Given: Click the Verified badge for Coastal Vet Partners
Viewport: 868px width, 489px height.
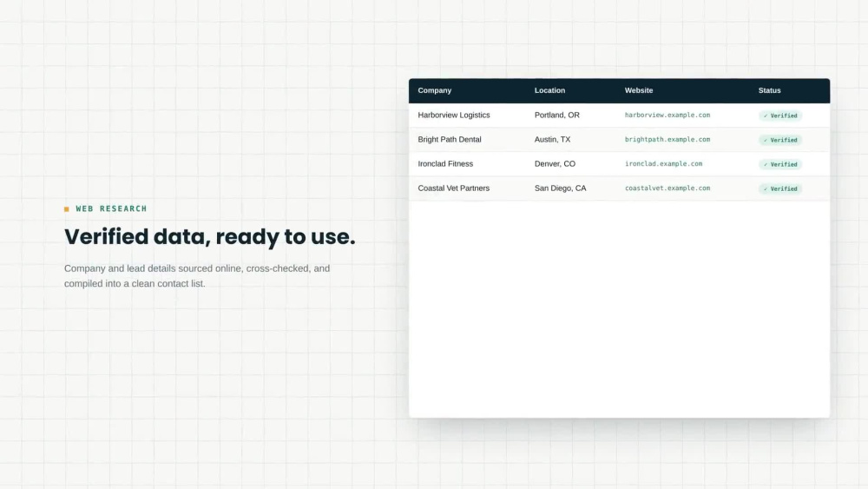Looking at the screenshot, I should click(780, 188).
